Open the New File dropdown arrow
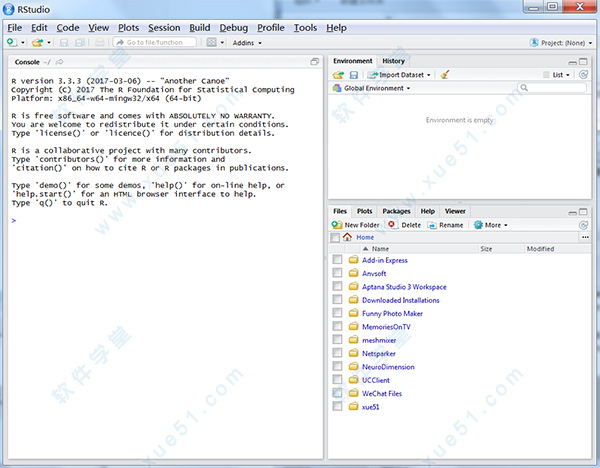Screen dimensions: 600x468 (23, 42)
